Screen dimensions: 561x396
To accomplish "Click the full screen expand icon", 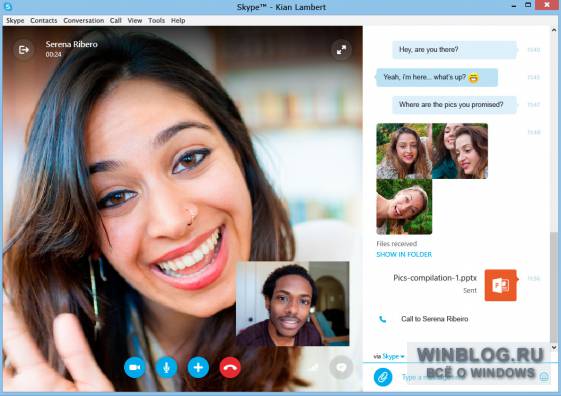I will click(x=341, y=50).
